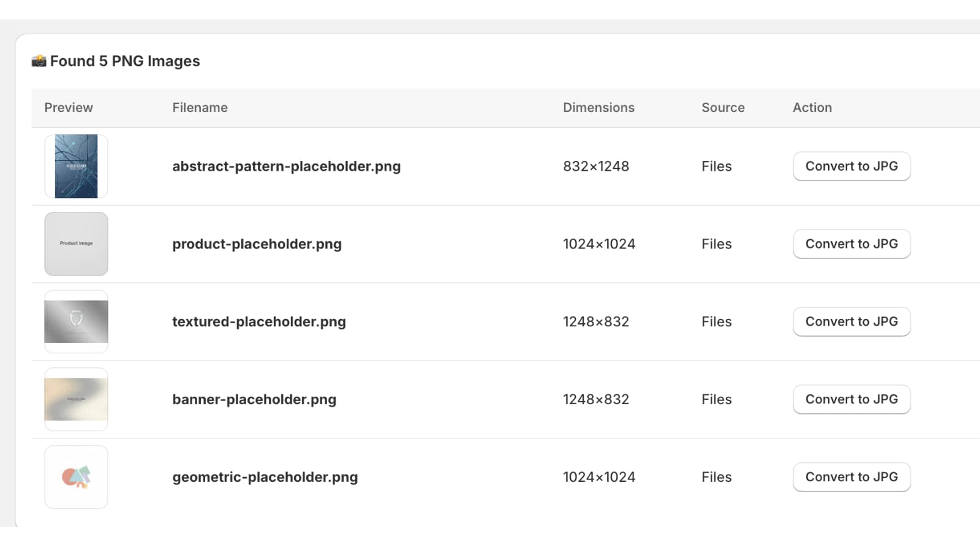Screen dimensions: 980x551
Task: Convert geometric-placeholder.png to JPG
Action: [x=851, y=477]
